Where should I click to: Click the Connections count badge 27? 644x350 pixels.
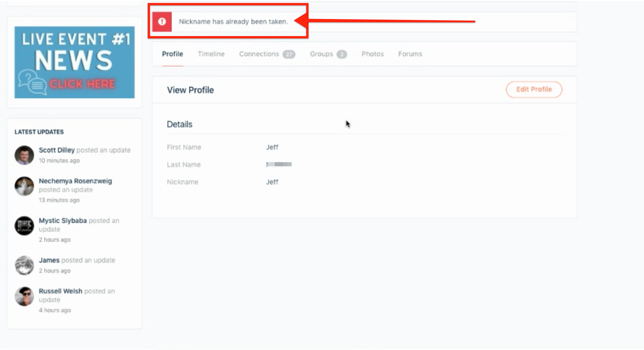(289, 54)
